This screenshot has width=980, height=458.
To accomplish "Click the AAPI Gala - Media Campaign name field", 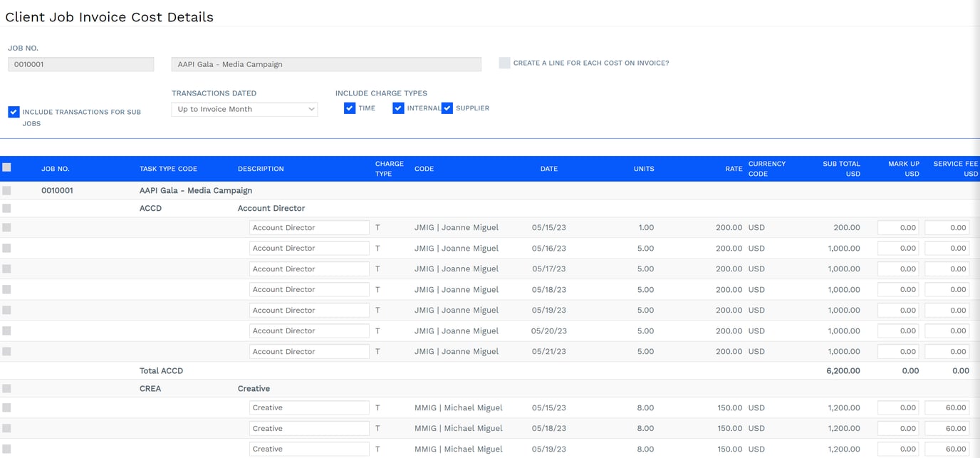I will (x=326, y=64).
